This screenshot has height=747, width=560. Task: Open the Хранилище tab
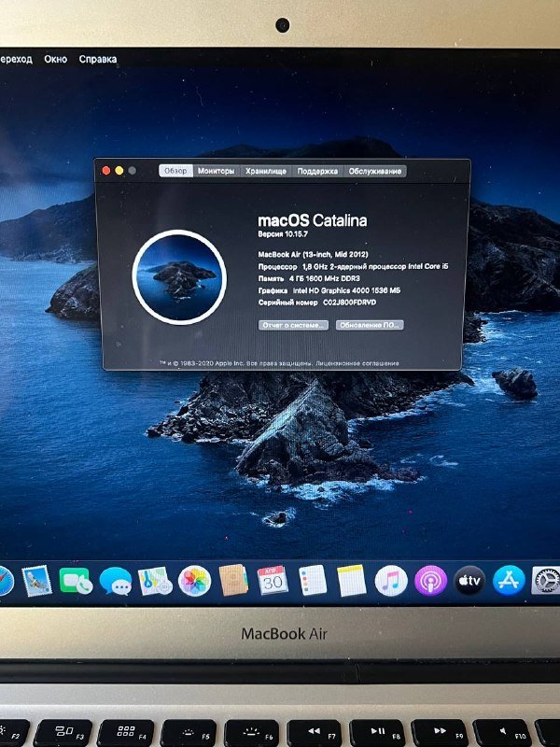click(x=266, y=171)
